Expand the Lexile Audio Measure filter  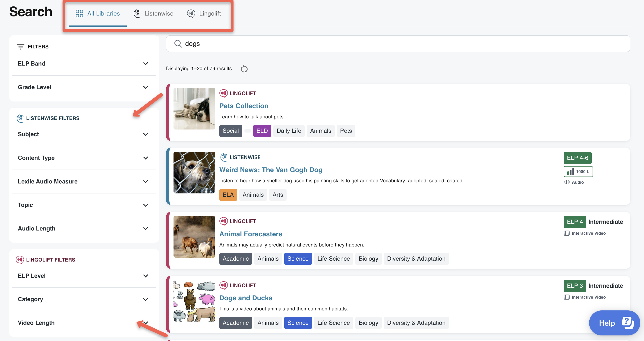point(84,181)
